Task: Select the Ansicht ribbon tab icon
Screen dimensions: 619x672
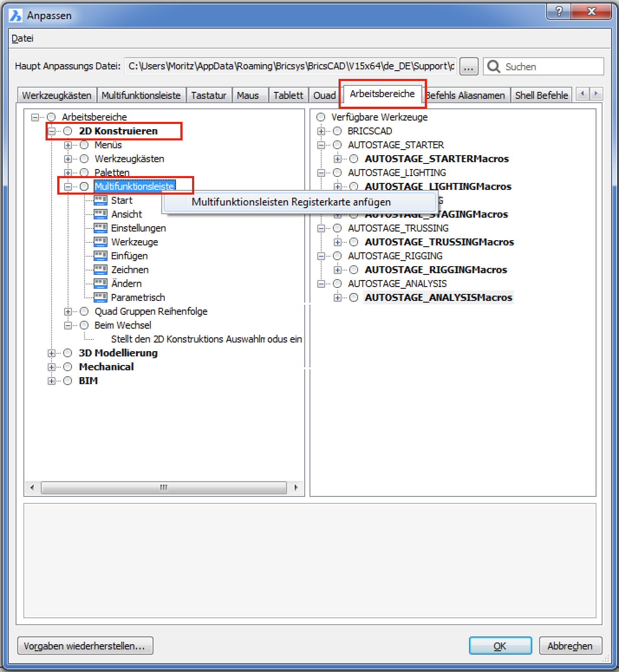Action: click(x=100, y=214)
